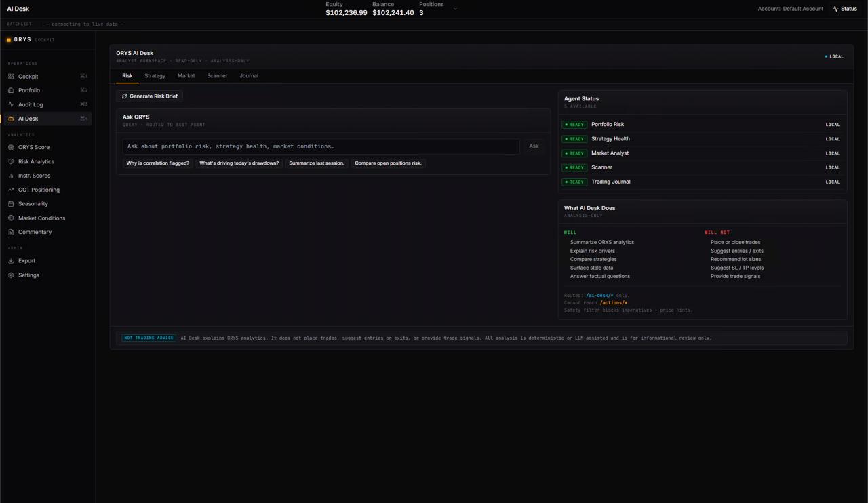
Task: Open Settings gear icon
Action: (11, 275)
